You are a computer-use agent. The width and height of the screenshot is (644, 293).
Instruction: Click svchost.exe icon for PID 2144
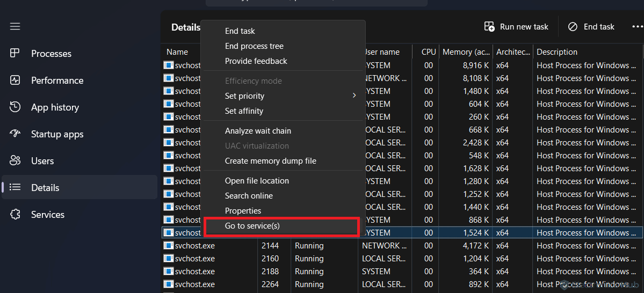169,245
